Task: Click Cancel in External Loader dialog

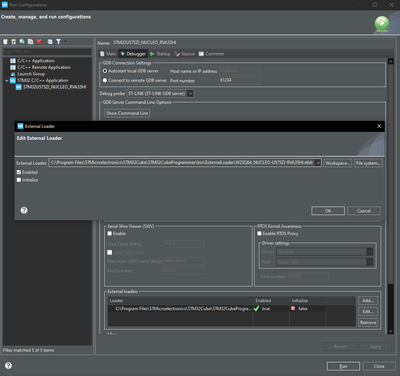Action: pos(364,211)
